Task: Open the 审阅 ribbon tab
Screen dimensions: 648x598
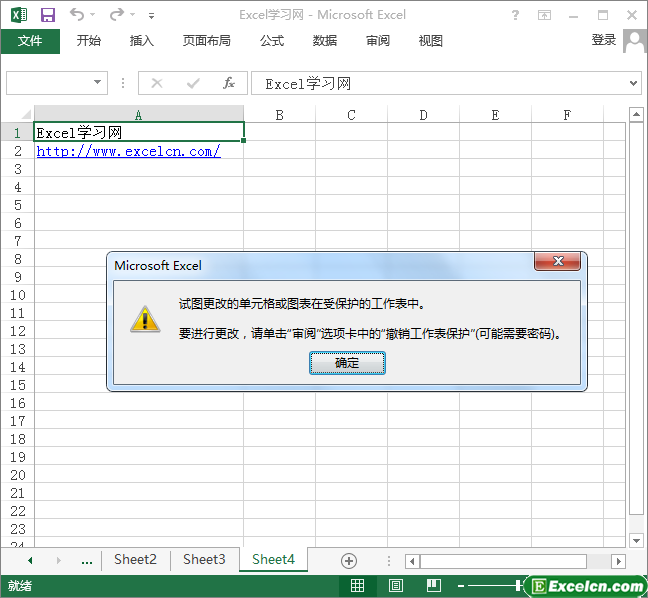Action: click(378, 41)
